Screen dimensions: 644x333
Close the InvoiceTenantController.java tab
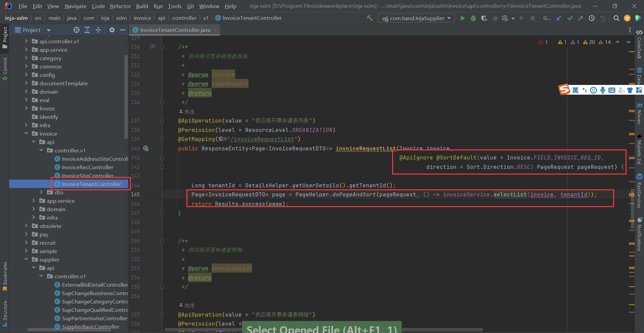215,30
